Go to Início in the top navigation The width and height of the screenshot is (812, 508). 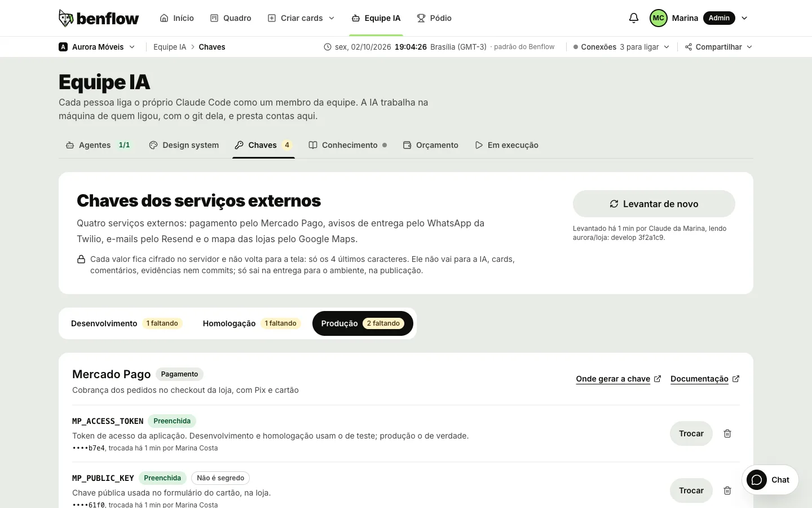click(x=177, y=18)
